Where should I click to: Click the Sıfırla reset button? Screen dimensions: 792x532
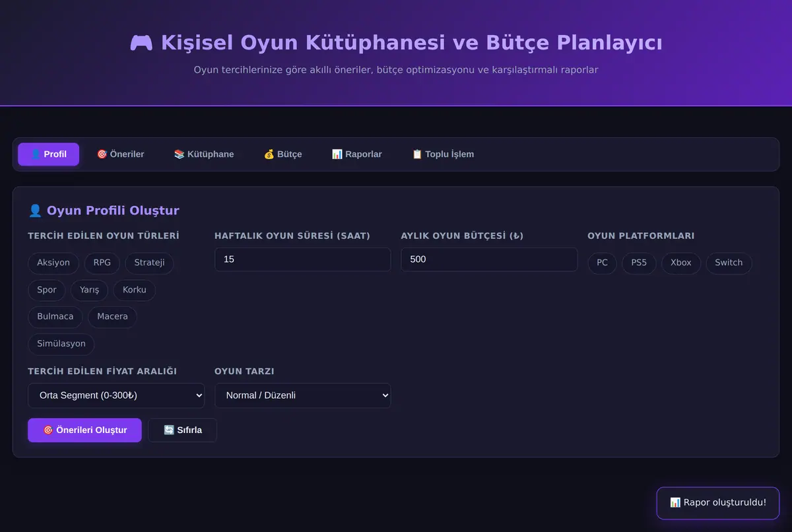tap(182, 430)
